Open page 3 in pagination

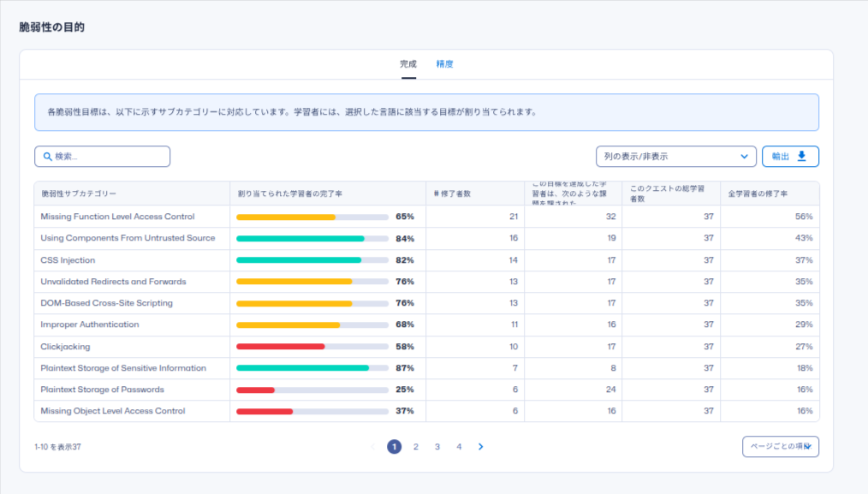coord(437,447)
